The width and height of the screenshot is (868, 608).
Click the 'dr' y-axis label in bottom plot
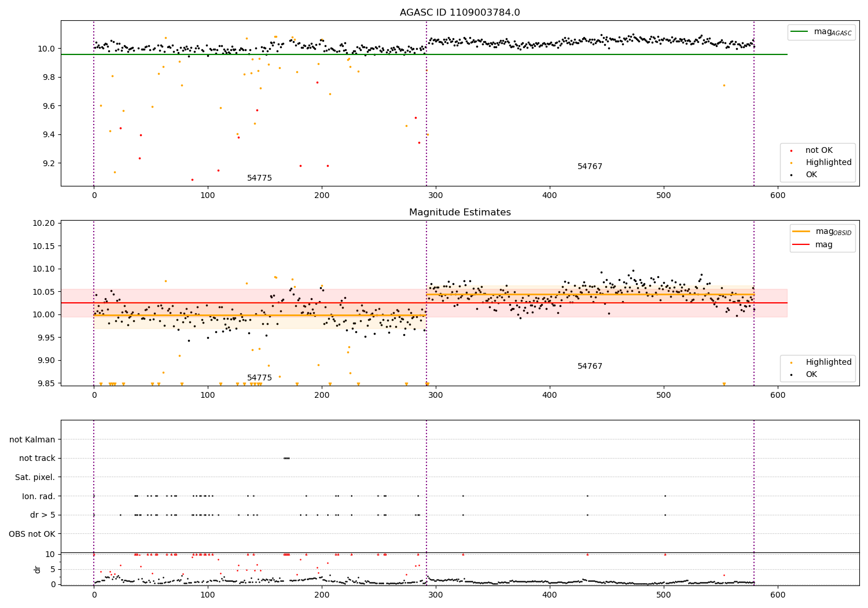38,569
